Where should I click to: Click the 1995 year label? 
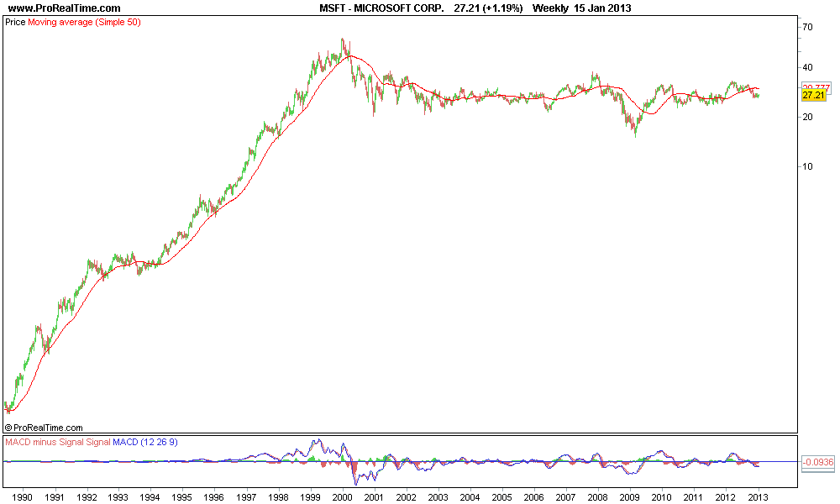[182, 497]
